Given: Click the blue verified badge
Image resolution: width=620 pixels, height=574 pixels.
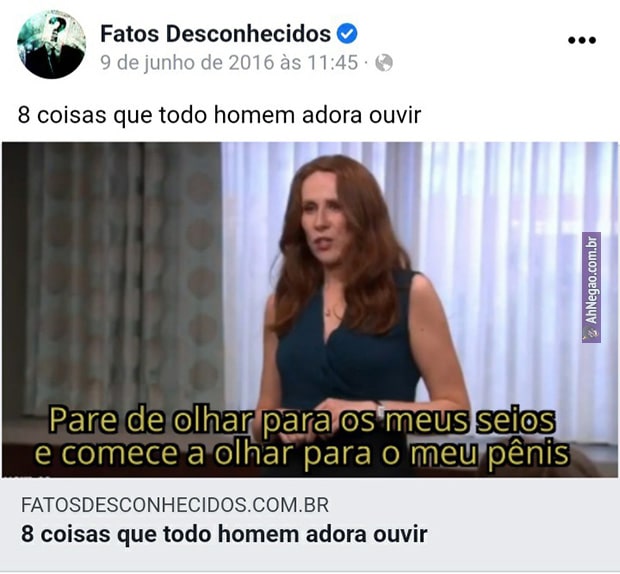Looking at the screenshot, I should (347, 33).
